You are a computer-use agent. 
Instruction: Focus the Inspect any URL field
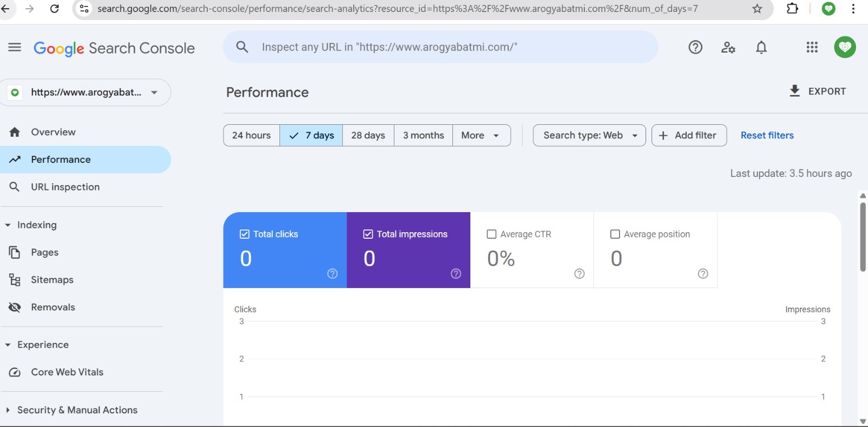pyautogui.click(x=441, y=47)
